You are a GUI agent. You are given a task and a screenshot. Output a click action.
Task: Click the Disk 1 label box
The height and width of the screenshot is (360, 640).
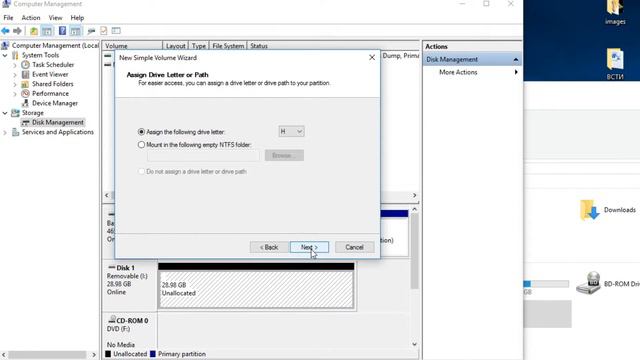(130, 285)
